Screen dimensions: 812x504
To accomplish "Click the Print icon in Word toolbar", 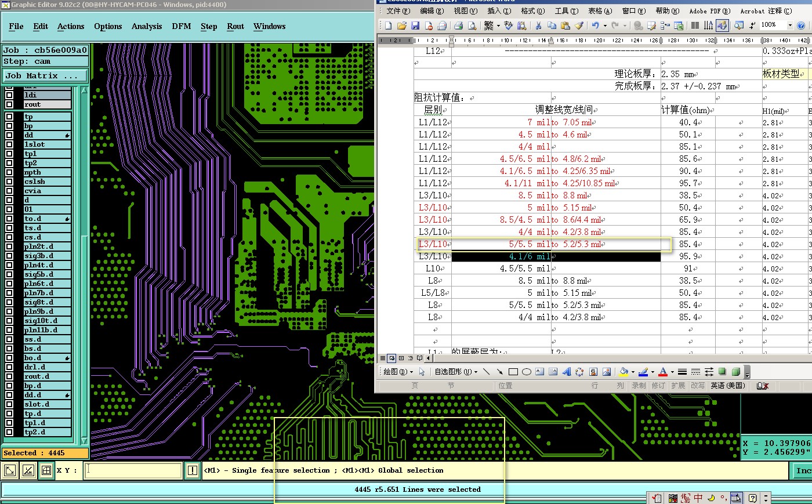I will 458,26.
